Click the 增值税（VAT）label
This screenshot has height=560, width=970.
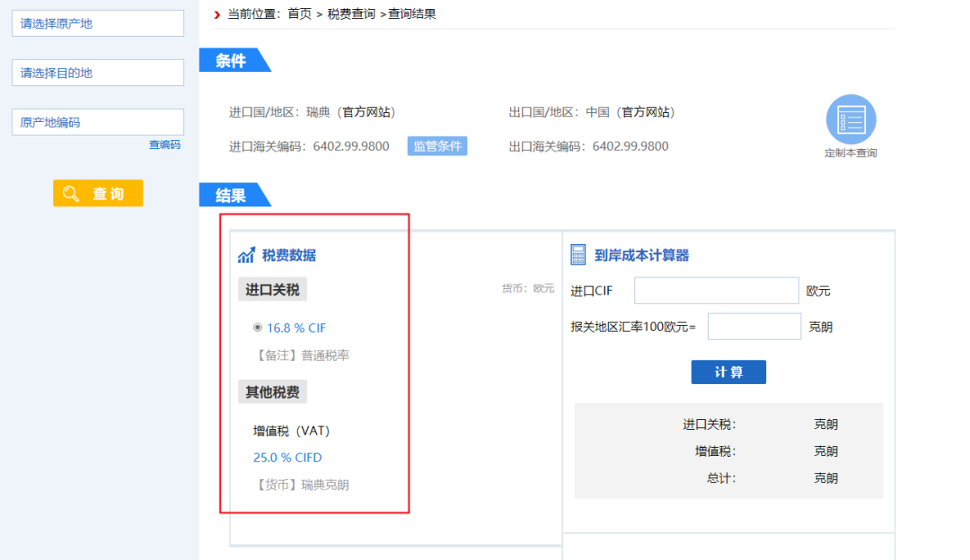291,431
